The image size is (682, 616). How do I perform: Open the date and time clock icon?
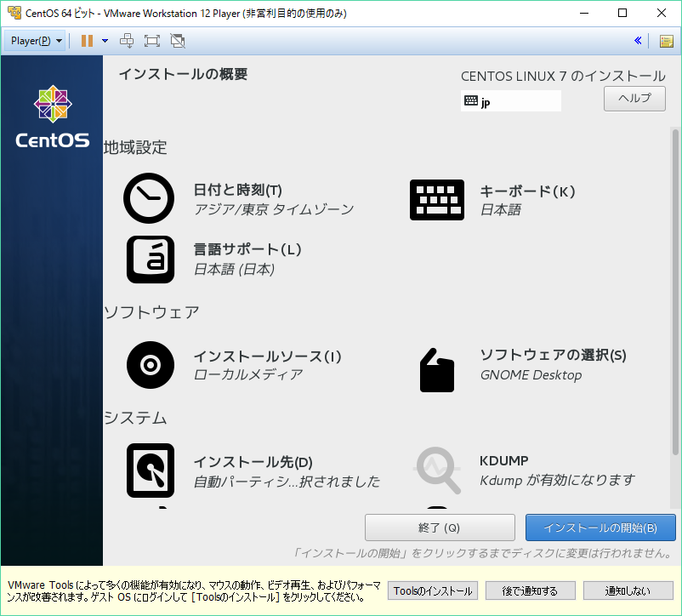click(x=149, y=198)
